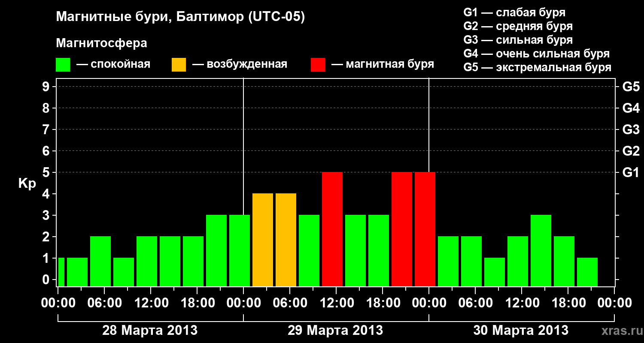This screenshot has height=343, width=644.
Task: Click the green Kp 3 bar on 30 Марта
Action: click(x=541, y=250)
